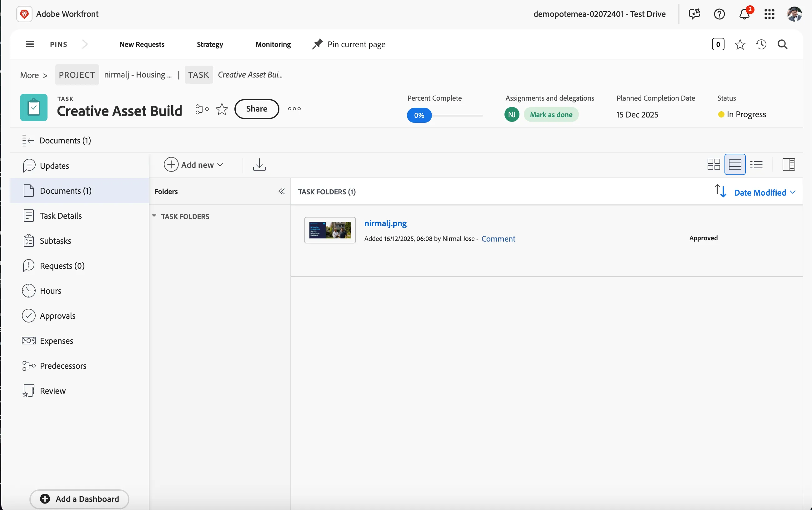Collapse the Folders panel double chevron
The height and width of the screenshot is (510, 812).
tap(281, 192)
